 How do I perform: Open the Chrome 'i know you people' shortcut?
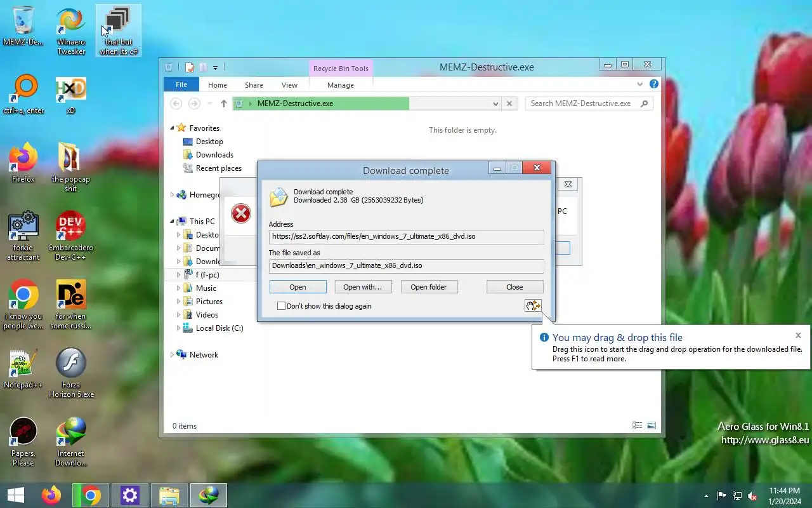pyautogui.click(x=23, y=304)
